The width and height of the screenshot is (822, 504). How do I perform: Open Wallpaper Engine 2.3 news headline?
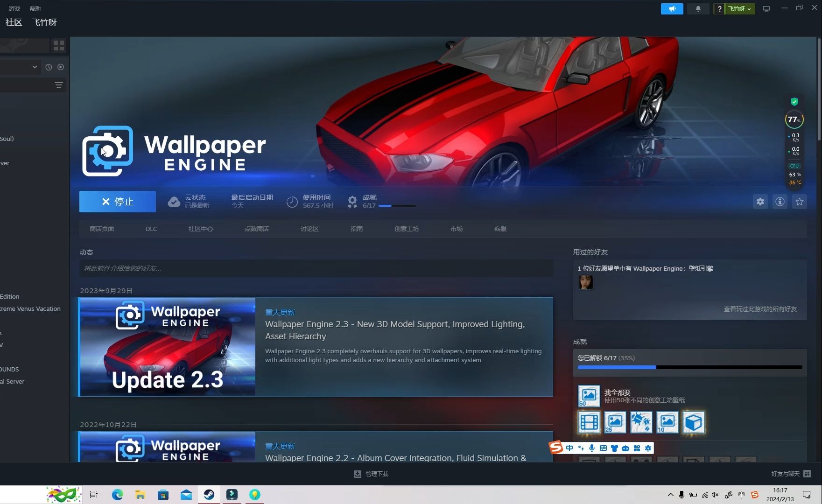[x=395, y=330]
